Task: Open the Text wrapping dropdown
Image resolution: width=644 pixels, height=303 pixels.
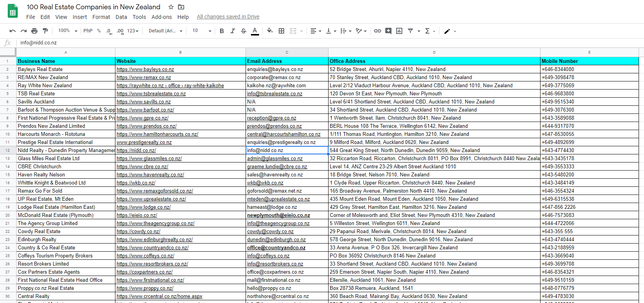Action: tap(346, 31)
